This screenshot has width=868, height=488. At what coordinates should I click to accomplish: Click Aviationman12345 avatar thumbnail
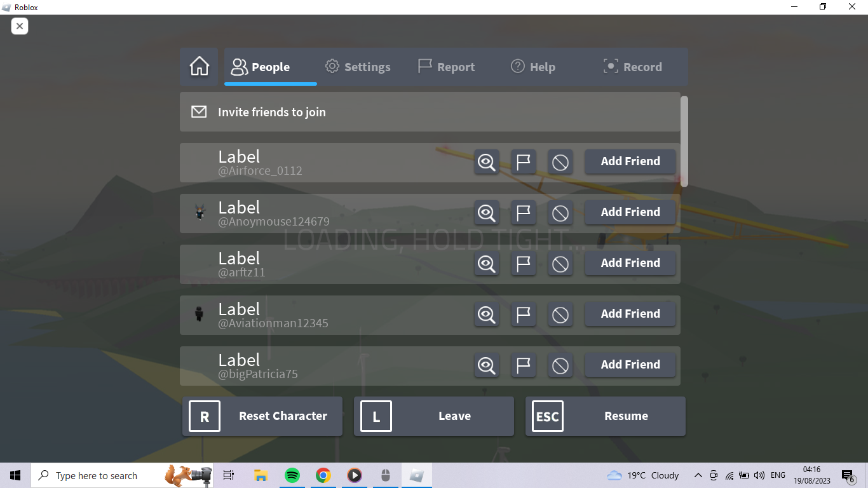click(x=200, y=314)
